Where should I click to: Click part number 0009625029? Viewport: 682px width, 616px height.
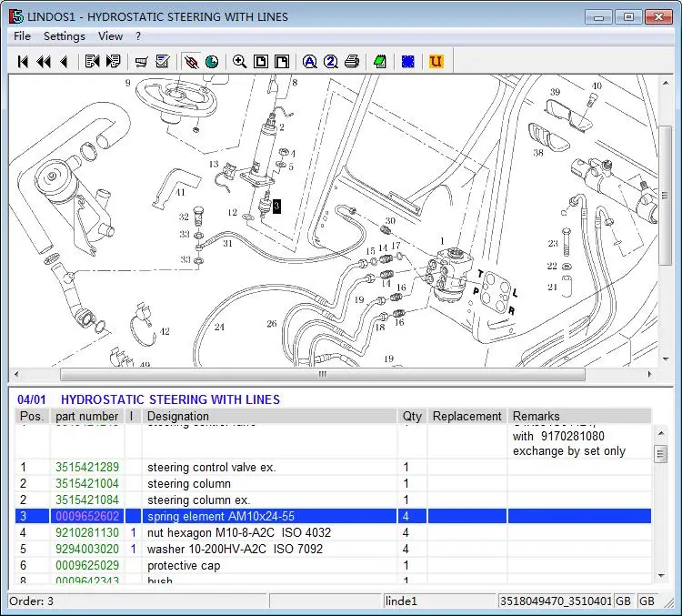click(87, 566)
